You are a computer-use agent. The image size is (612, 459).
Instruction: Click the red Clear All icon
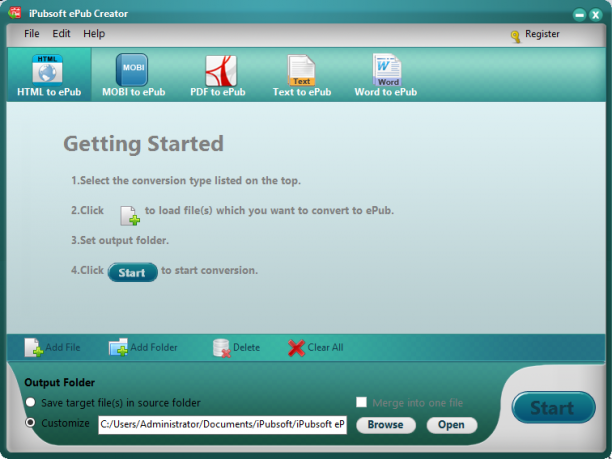click(x=296, y=348)
